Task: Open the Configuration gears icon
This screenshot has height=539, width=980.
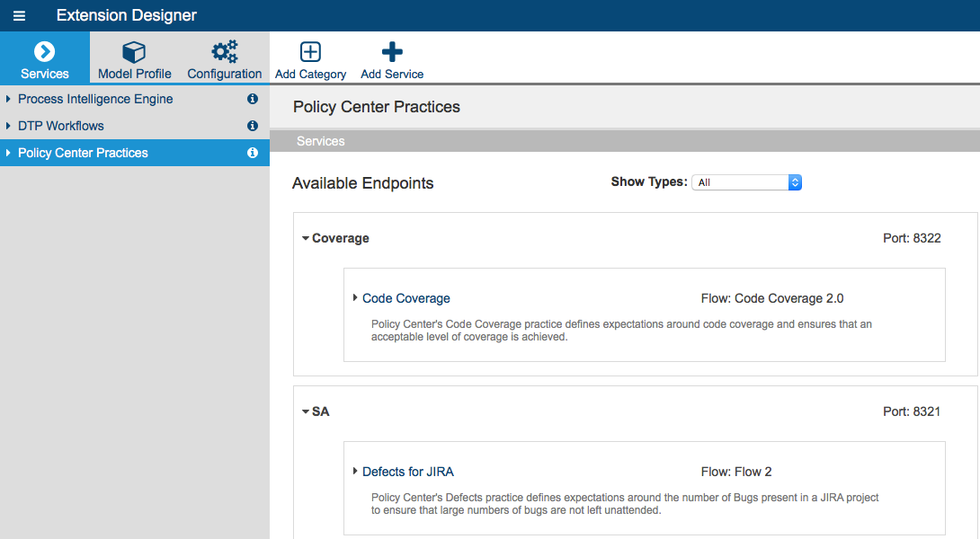Action: click(225, 52)
